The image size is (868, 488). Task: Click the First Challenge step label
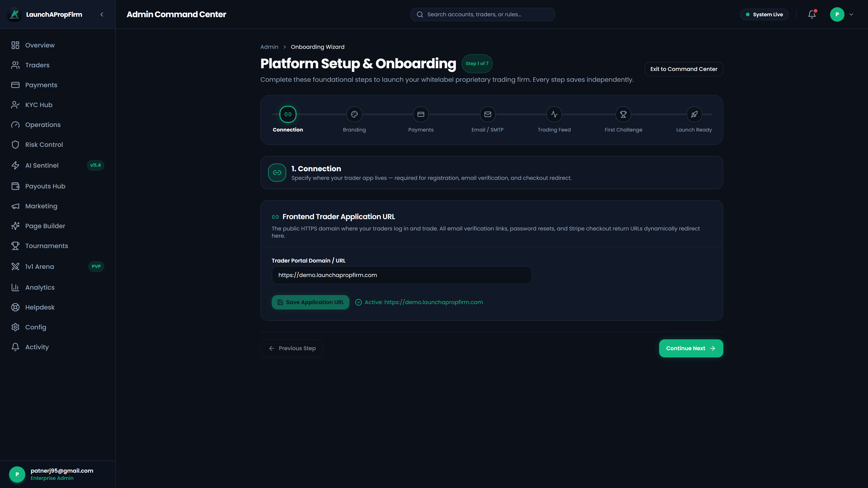[x=623, y=130]
